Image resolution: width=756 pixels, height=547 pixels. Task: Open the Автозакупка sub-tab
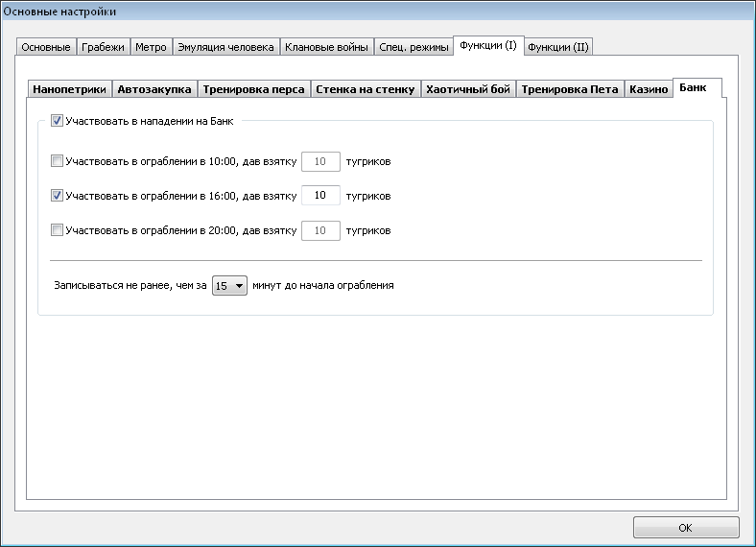pos(154,89)
